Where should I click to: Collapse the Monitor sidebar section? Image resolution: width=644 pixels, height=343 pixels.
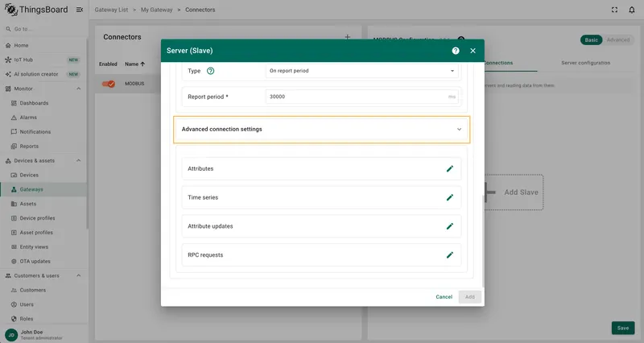tap(78, 89)
